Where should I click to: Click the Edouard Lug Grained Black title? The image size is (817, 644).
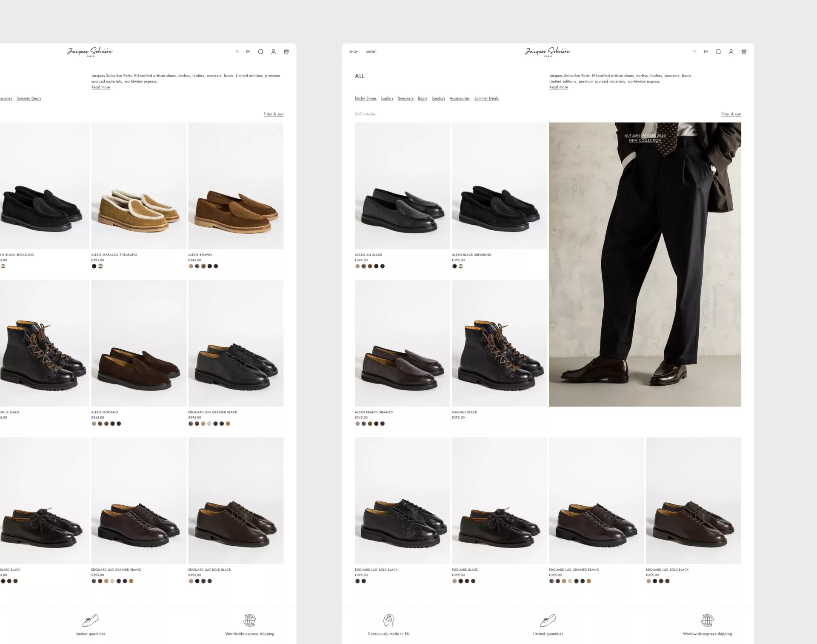coord(213,412)
